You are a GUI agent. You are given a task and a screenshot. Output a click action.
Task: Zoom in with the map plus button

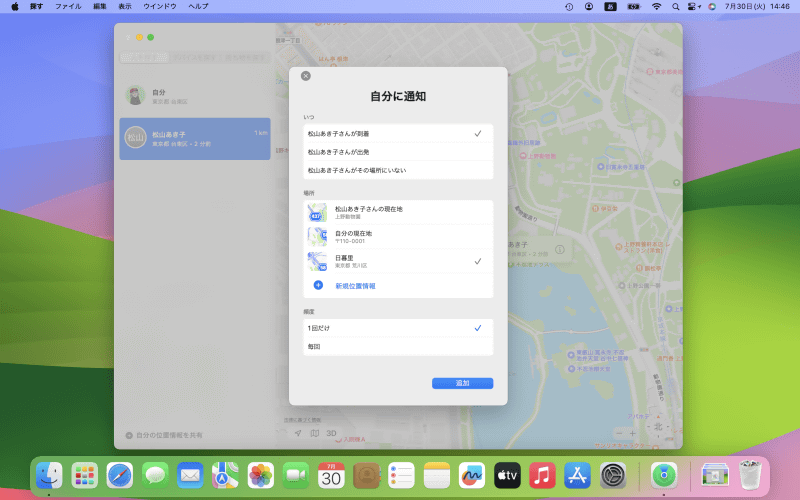(633, 433)
